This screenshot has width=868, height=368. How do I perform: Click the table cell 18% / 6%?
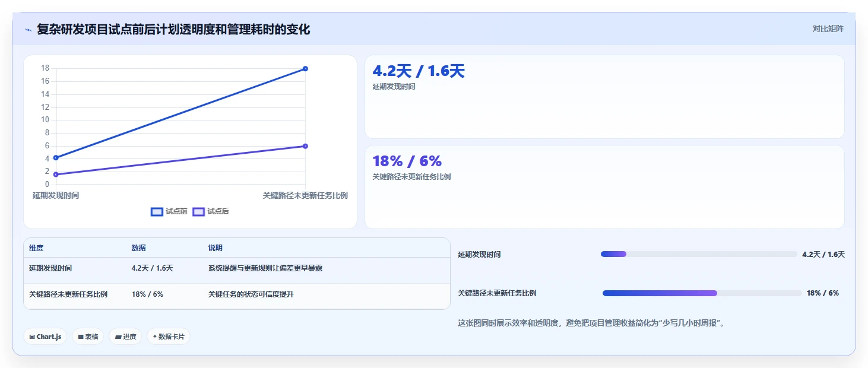pyautogui.click(x=147, y=294)
